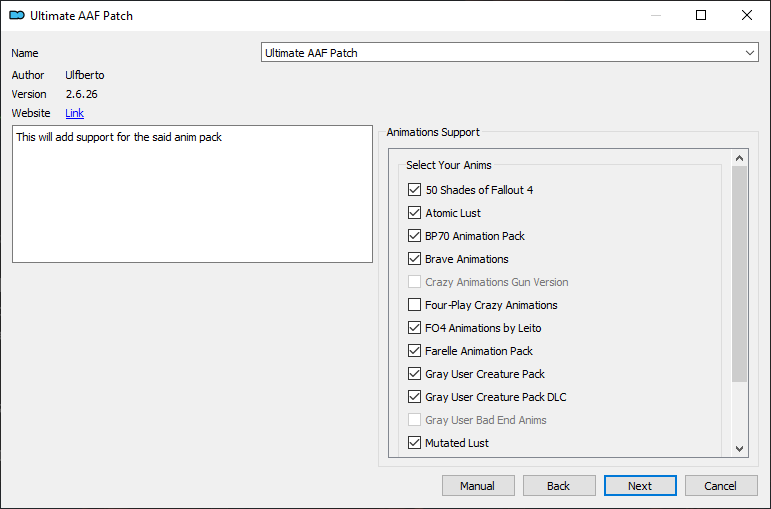Close the Ultimate AAF Patch window
Screen dimensions: 771x509
coord(747,15)
